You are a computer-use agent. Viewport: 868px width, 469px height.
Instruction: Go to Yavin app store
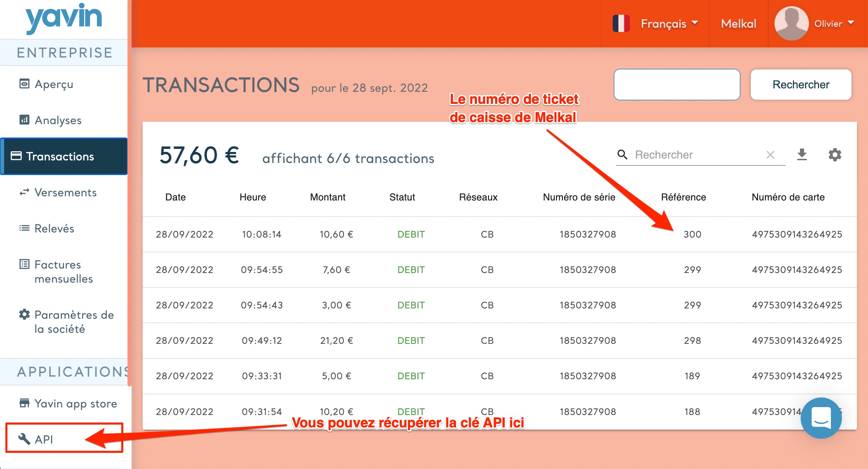[76, 403]
